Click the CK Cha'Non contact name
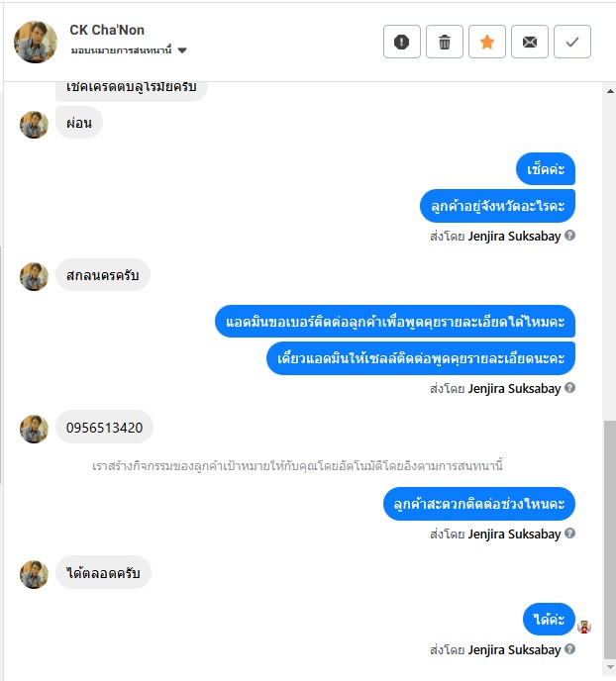The width and height of the screenshot is (616, 681). (x=107, y=30)
